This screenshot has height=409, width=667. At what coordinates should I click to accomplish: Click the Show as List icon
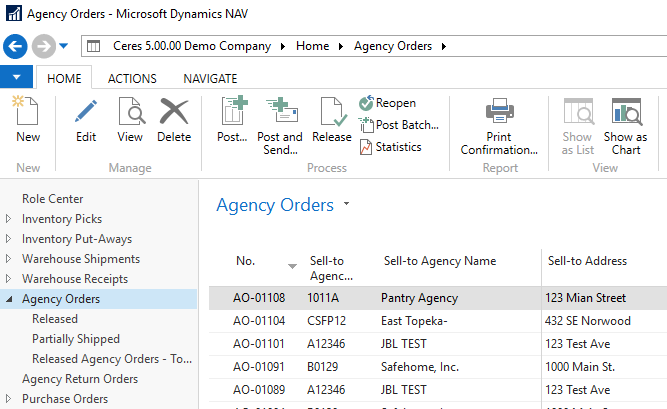pos(578,111)
